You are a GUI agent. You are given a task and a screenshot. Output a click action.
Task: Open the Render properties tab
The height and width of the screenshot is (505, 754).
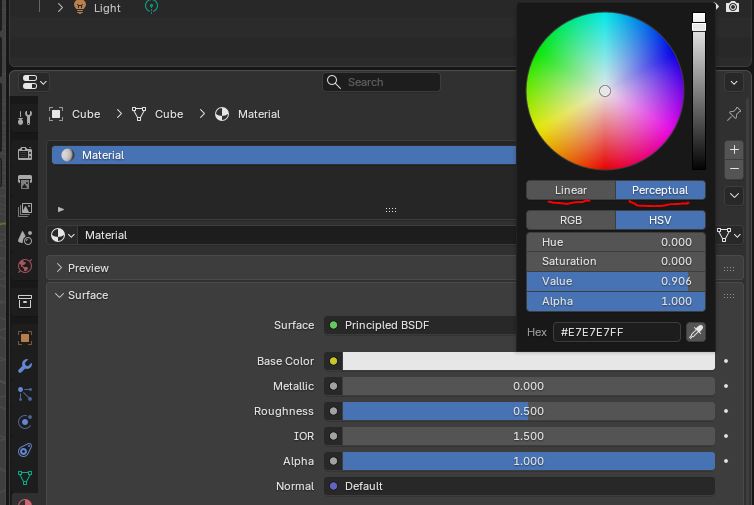point(25,154)
